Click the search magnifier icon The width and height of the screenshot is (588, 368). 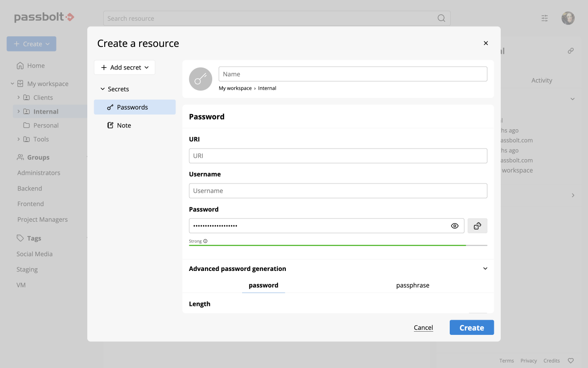coord(441,18)
